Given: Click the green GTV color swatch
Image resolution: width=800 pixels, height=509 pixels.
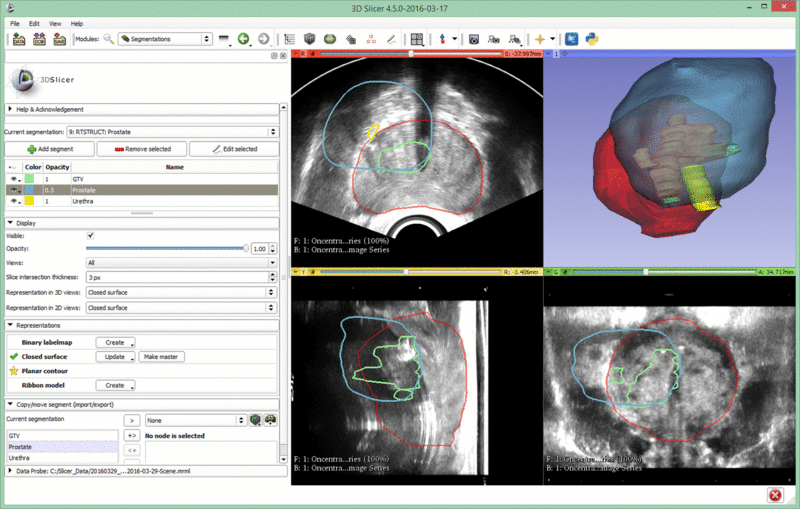Looking at the screenshot, I should coord(30,179).
